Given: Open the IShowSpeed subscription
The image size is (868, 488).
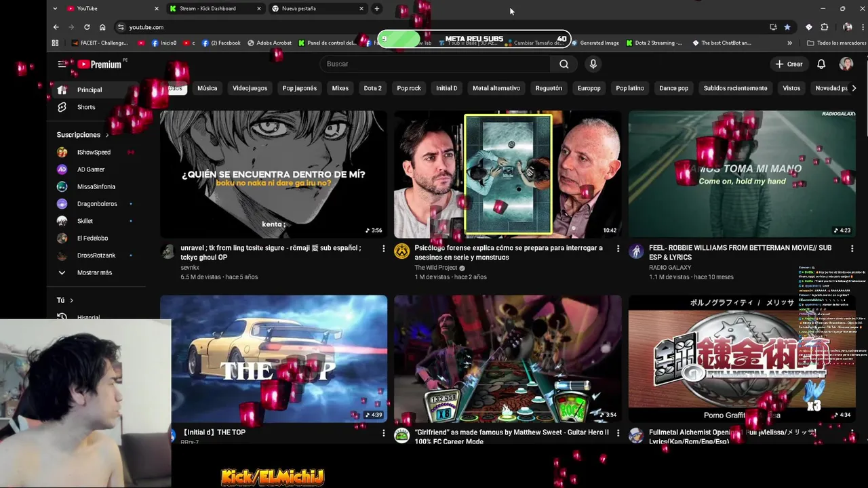Looking at the screenshot, I should [95, 152].
